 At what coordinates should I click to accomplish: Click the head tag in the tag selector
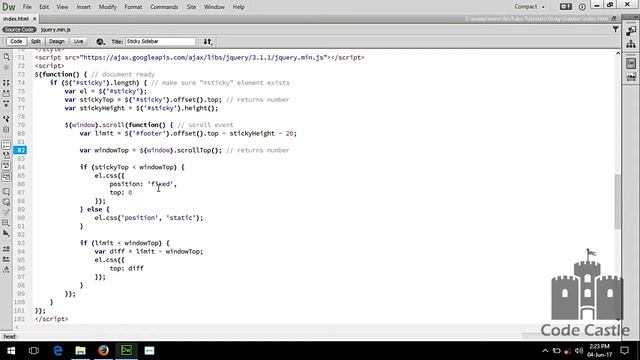(9, 337)
